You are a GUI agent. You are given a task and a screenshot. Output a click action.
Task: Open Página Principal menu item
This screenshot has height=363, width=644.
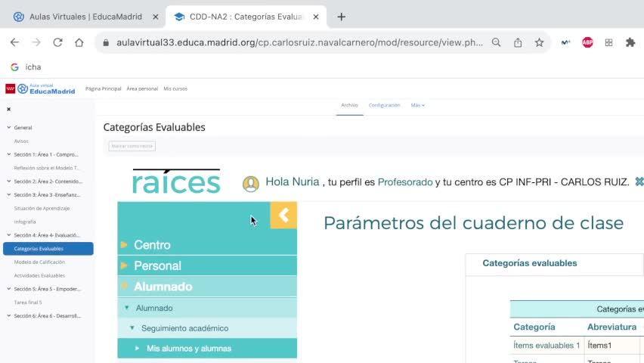pos(103,88)
